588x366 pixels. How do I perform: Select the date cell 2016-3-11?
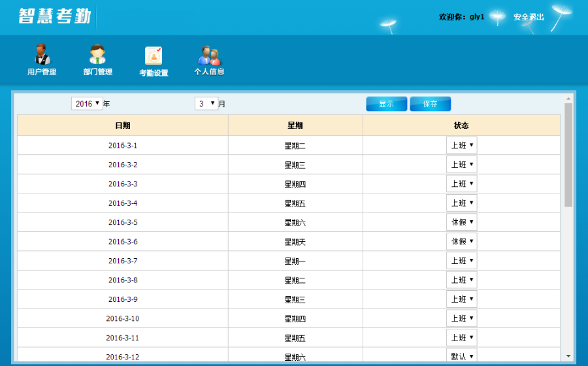tap(123, 338)
